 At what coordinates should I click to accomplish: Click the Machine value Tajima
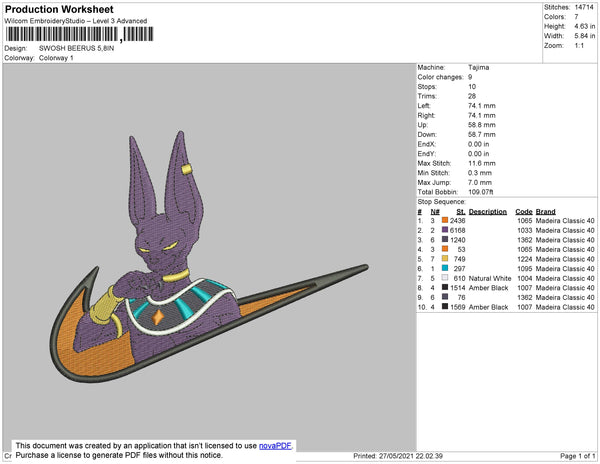tap(478, 67)
